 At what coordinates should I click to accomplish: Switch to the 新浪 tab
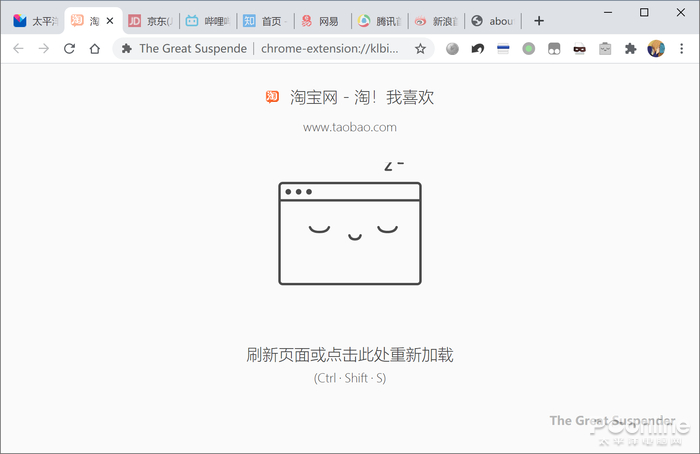point(436,21)
